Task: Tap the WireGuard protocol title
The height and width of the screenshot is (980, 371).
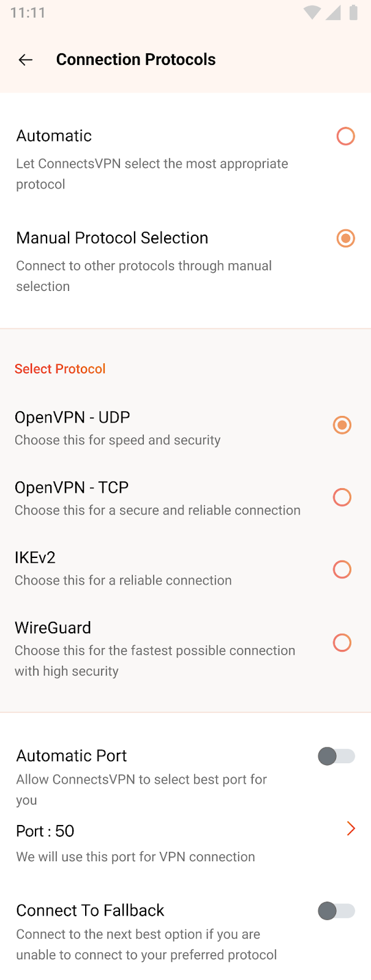Action: 53,628
